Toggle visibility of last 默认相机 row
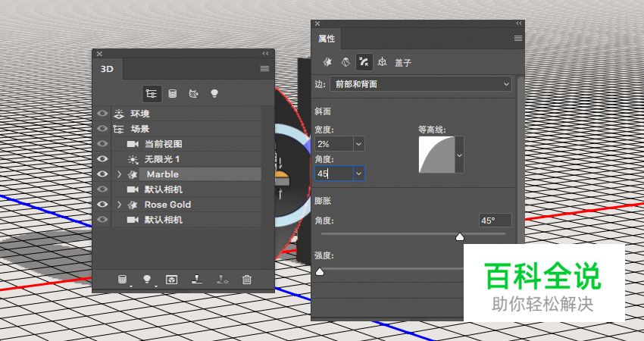Image resolution: width=644 pixels, height=341 pixels. (102, 220)
